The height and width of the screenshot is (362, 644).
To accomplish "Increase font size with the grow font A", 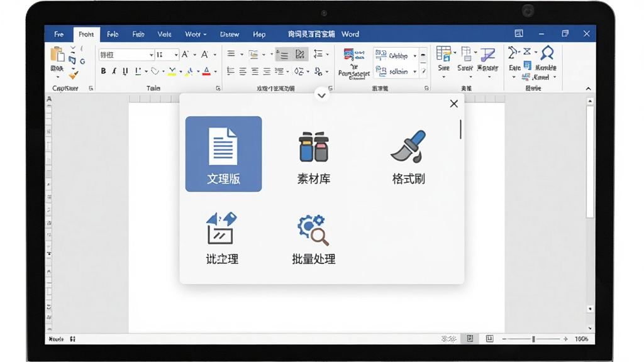I will click(x=186, y=54).
